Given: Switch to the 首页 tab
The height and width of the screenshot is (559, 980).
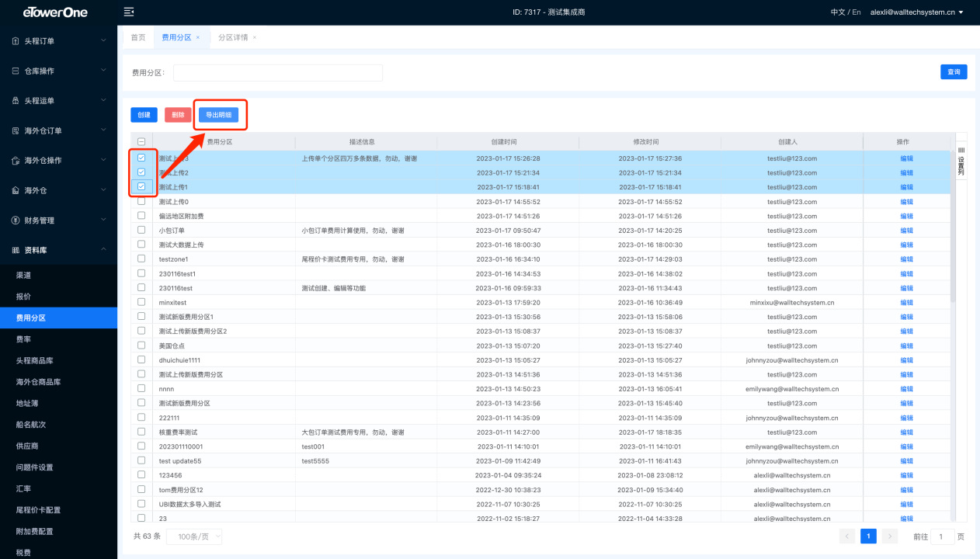Looking at the screenshot, I should click(137, 37).
